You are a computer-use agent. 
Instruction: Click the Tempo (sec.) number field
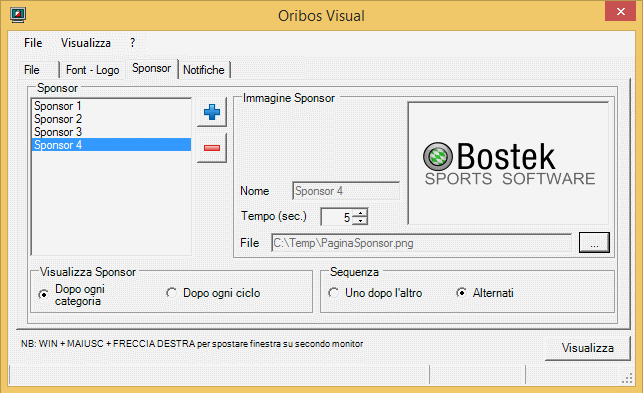point(337,217)
